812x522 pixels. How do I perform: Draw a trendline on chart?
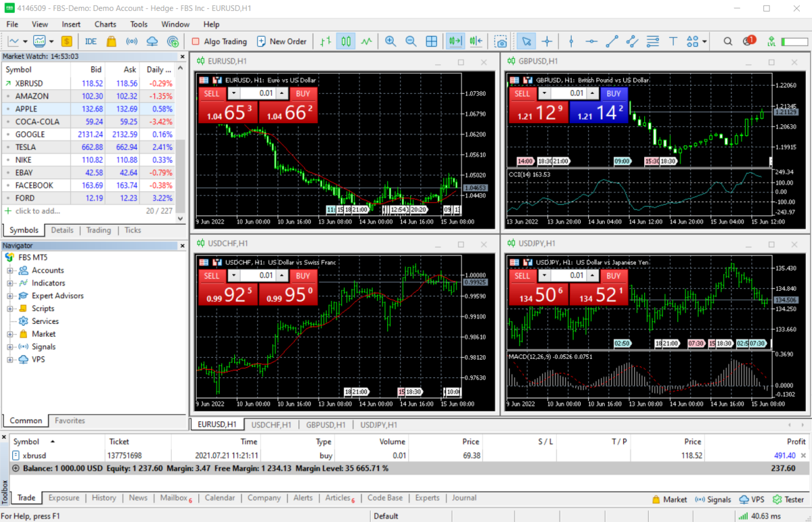tap(612, 41)
